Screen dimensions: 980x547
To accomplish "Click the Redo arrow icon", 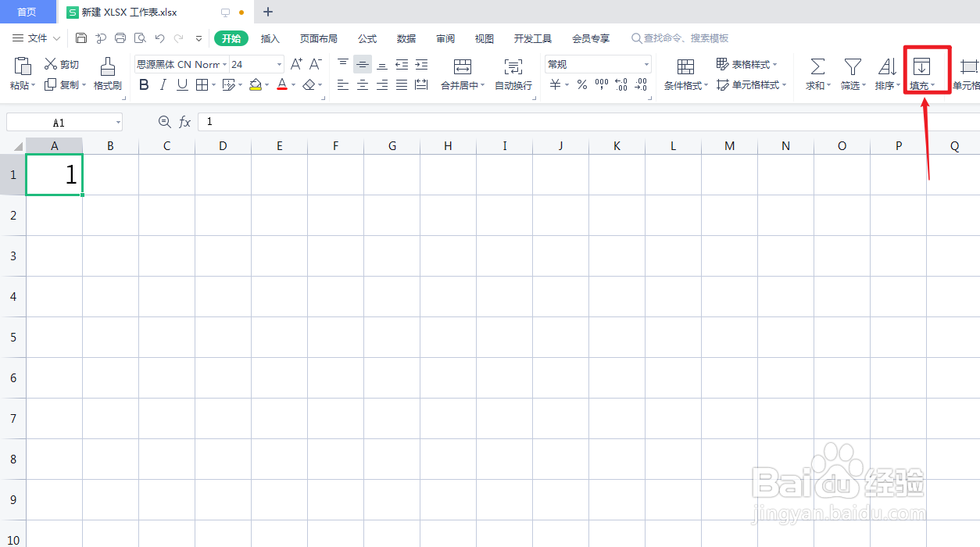I will [x=179, y=38].
